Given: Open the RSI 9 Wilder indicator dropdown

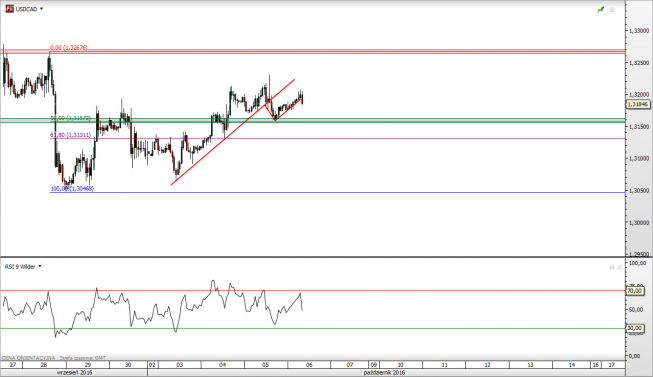Looking at the screenshot, I should tap(40, 267).
